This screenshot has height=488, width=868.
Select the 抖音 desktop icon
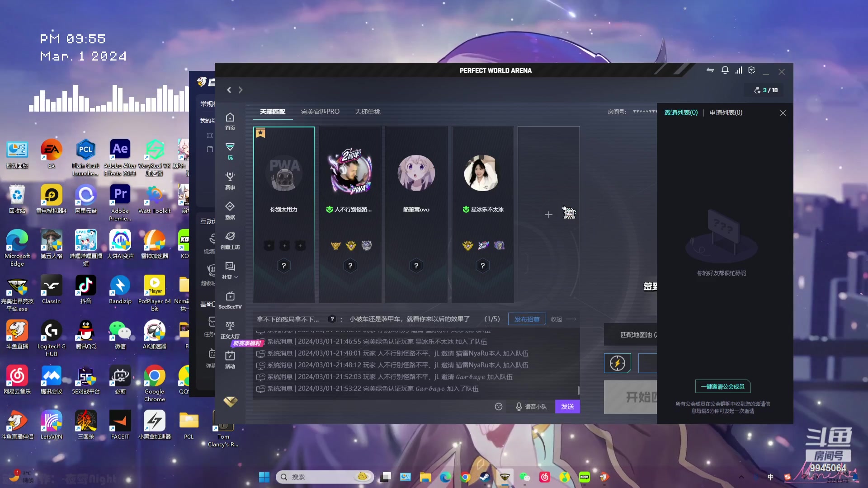click(86, 290)
